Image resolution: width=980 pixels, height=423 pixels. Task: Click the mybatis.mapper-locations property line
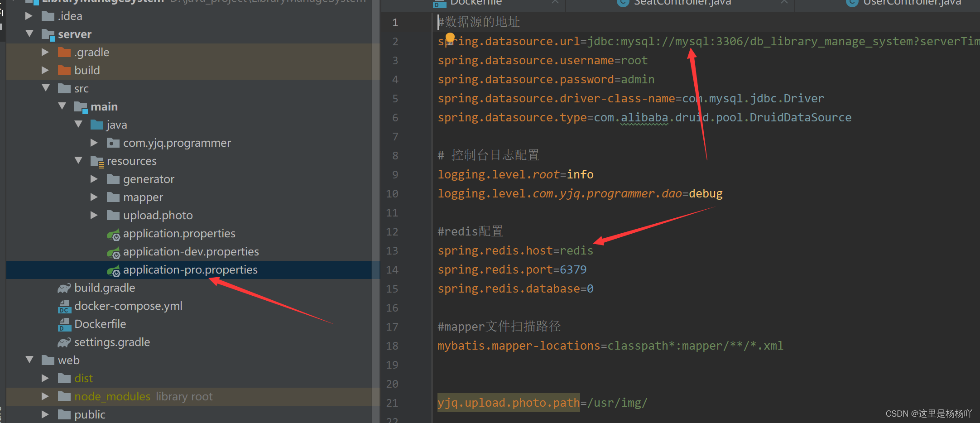click(x=610, y=346)
